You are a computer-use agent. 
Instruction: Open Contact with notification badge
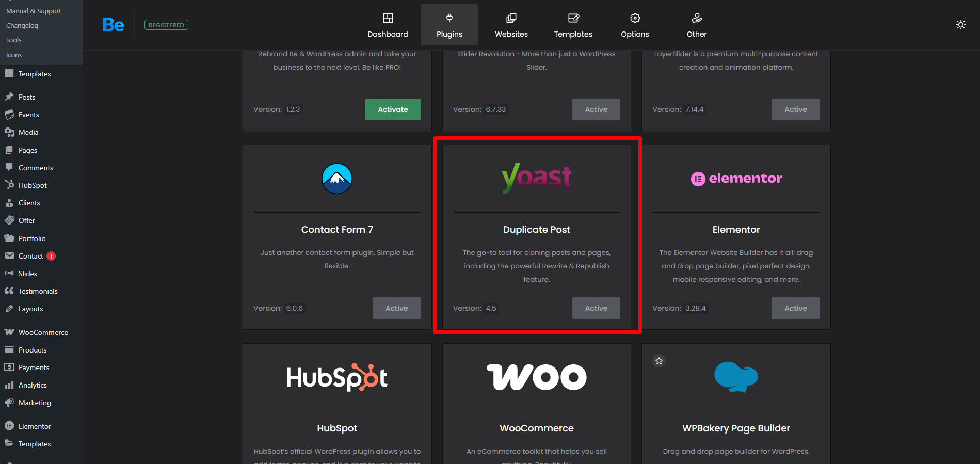coord(31,256)
